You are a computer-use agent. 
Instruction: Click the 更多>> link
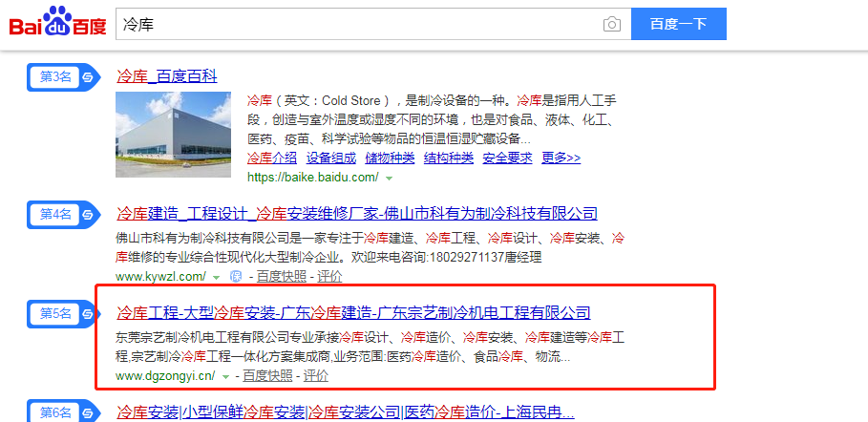pyautogui.click(x=561, y=158)
